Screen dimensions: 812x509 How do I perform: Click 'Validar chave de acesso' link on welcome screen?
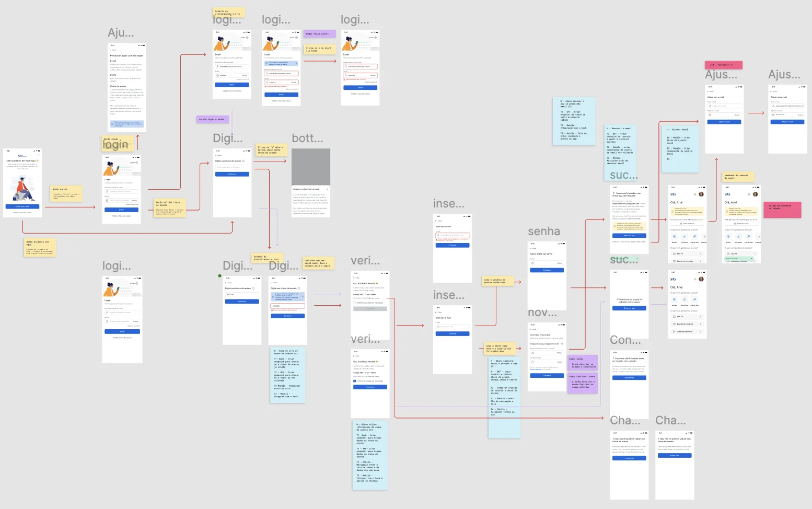click(22, 213)
